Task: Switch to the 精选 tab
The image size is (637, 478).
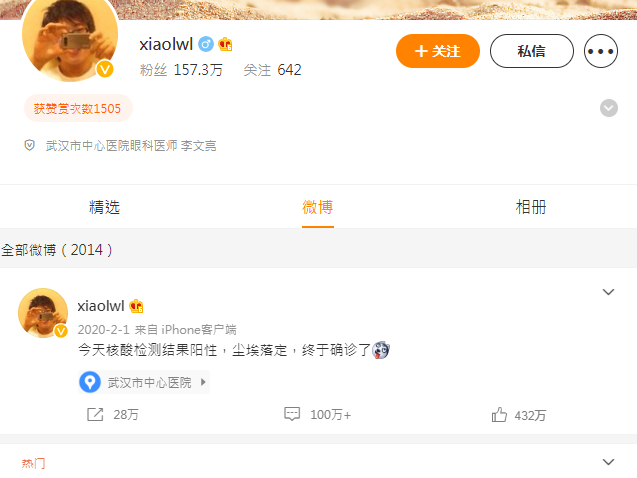Action: tap(104, 207)
